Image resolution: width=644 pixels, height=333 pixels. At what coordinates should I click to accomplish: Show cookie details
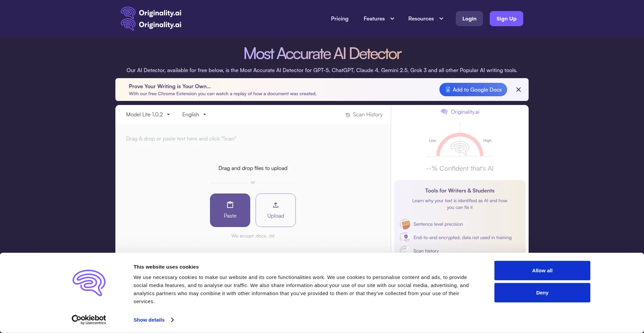point(154,320)
